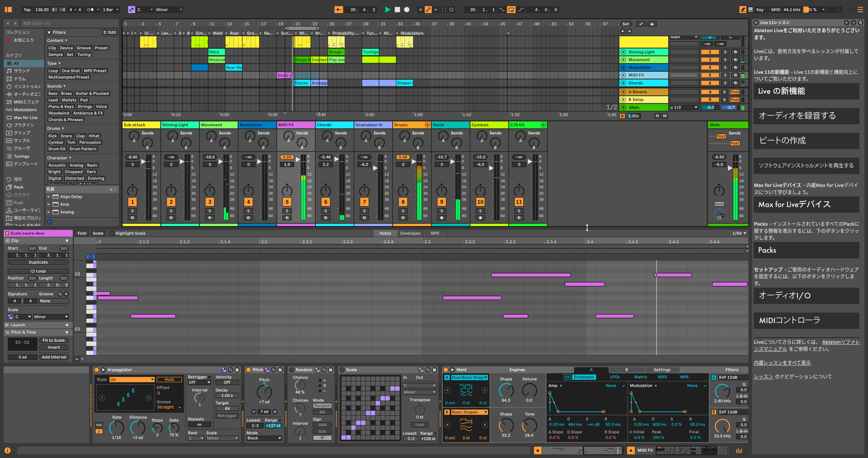
Task: Select the Drums category in browser
Action: pos(20,79)
